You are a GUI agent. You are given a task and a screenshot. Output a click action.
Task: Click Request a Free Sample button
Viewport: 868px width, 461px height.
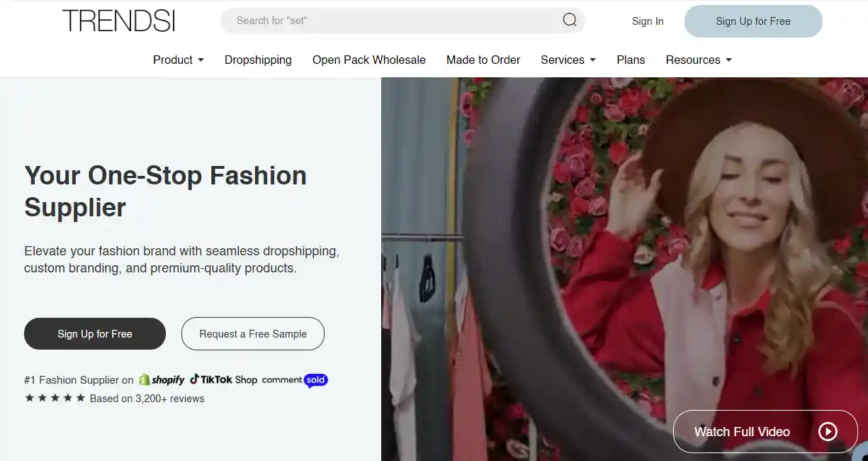click(253, 333)
